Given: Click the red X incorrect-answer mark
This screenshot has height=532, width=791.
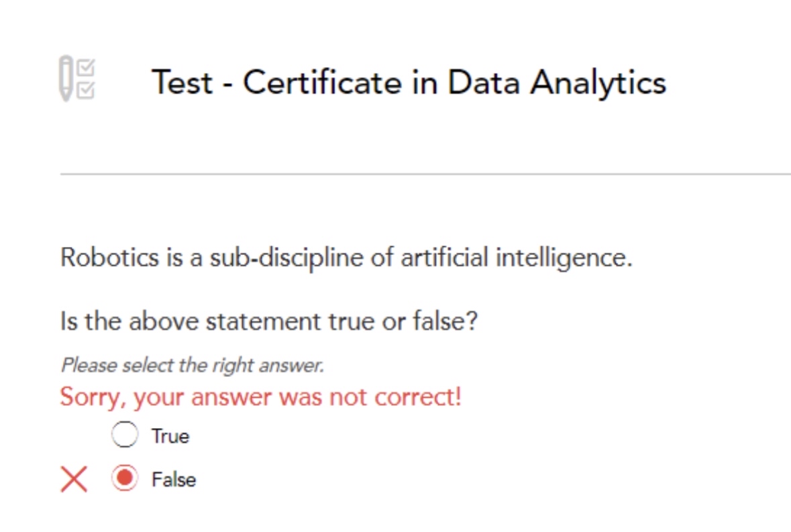Looking at the screenshot, I should 74,480.
